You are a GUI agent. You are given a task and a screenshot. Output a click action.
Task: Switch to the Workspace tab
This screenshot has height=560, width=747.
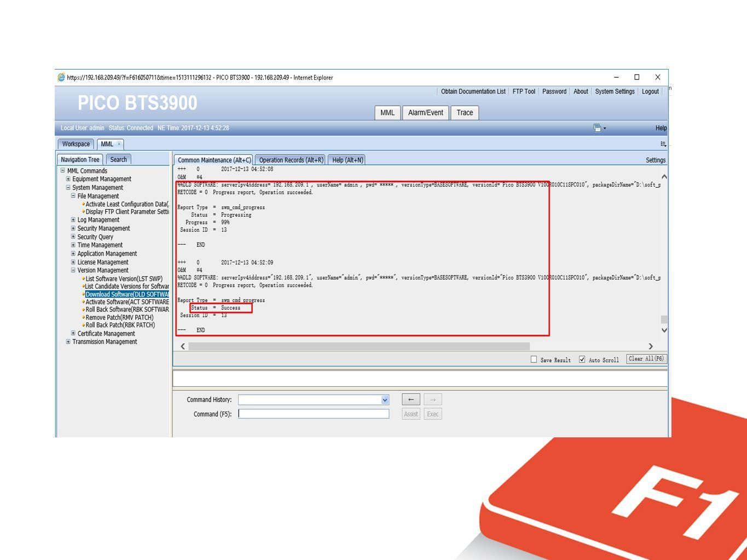pyautogui.click(x=76, y=144)
